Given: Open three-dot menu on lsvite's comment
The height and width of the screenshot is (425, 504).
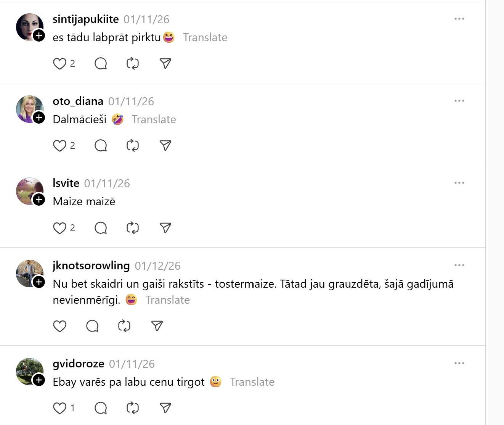Looking at the screenshot, I should tap(459, 183).
